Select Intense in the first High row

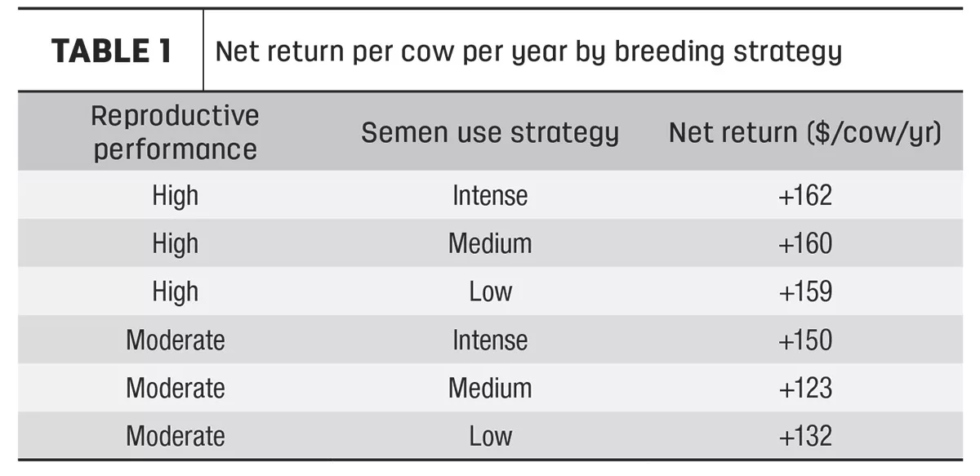(x=490, y=196)
